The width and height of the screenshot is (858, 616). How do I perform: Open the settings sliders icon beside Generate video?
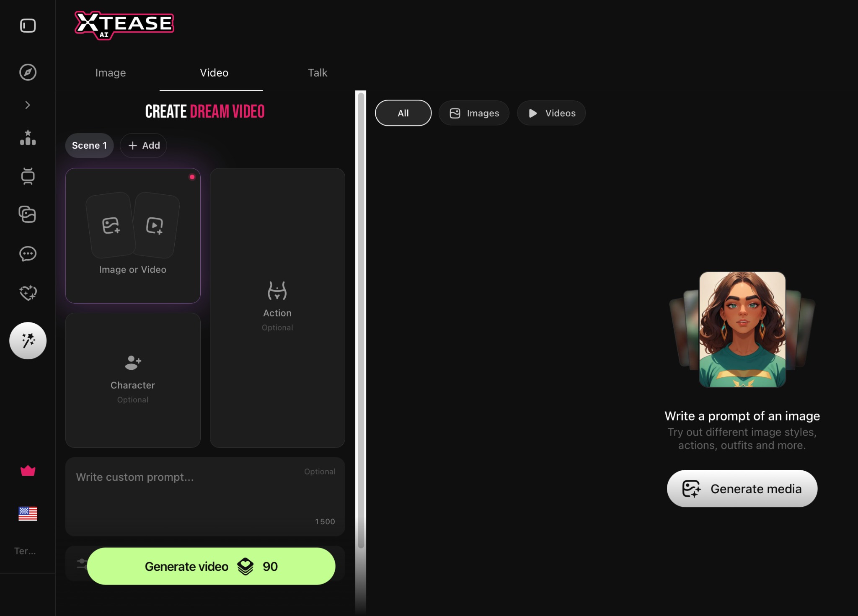tap(82, 564)
